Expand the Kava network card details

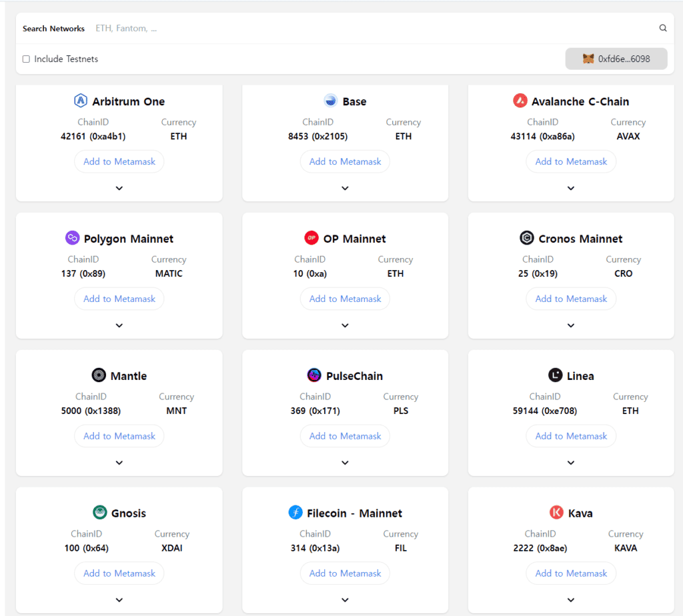point(570,599)
